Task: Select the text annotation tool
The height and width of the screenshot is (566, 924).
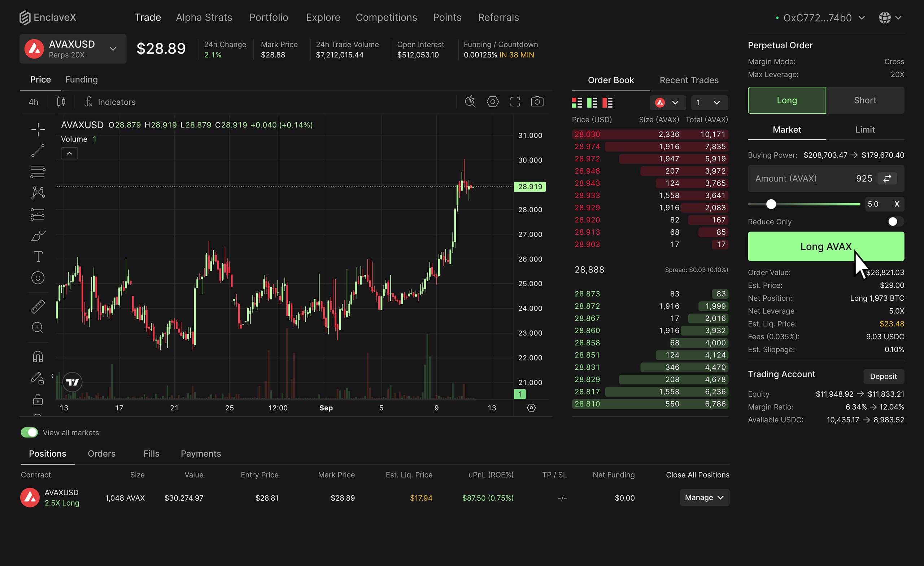Action: click(38, 257)
